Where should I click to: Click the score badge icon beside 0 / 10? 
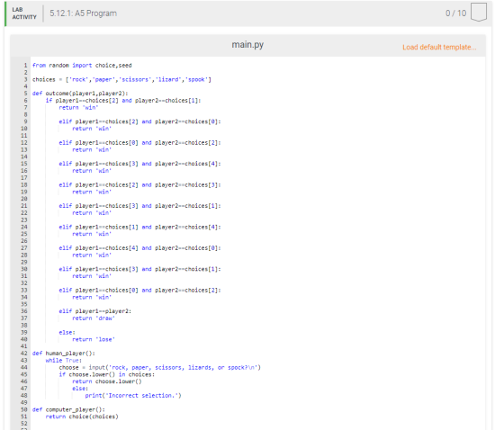tap(479, 13)
